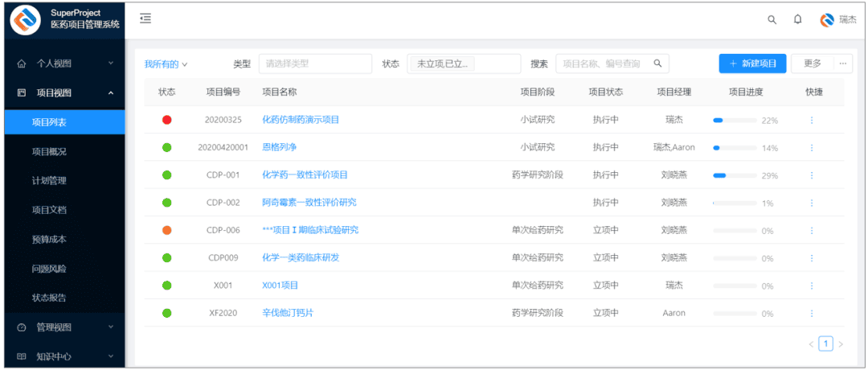Open the 化学一类药临床研发 link
The height and width of the screenshot is (370, 868).
click(x=301, y=258)
